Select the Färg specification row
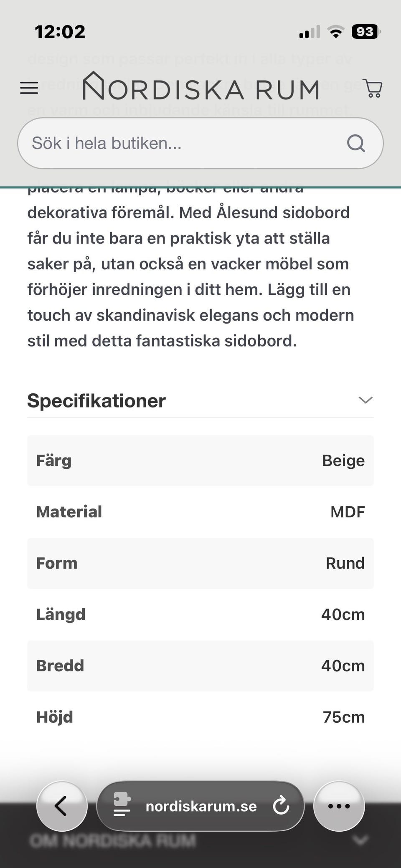This screenshot has height=868, width=401. tap(200, 461)
